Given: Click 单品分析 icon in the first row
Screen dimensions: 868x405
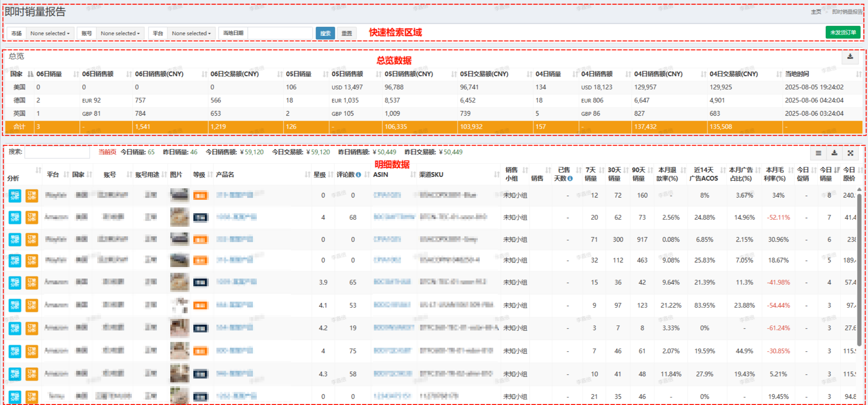Looking at the screenshot, I should [15, 196].
